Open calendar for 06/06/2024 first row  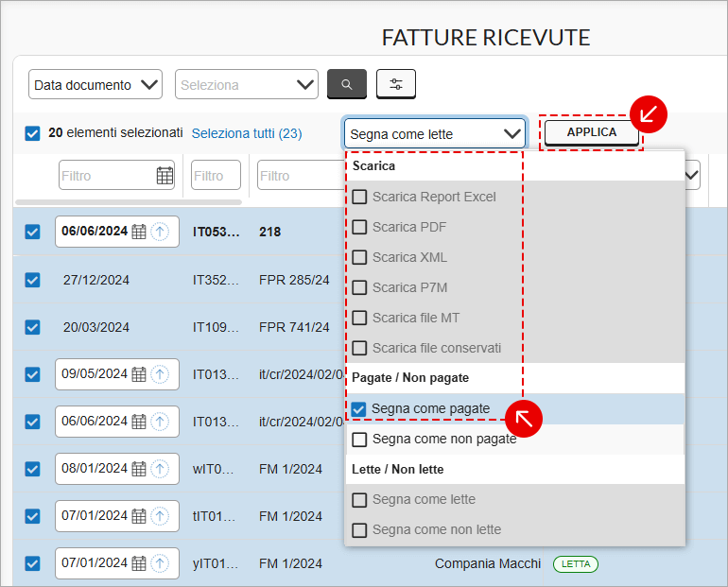coord(139,232)
